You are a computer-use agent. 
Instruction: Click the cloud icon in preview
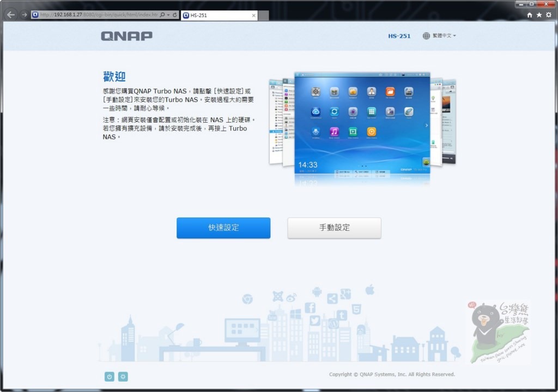pyautogui.click(x=316, y=112)
